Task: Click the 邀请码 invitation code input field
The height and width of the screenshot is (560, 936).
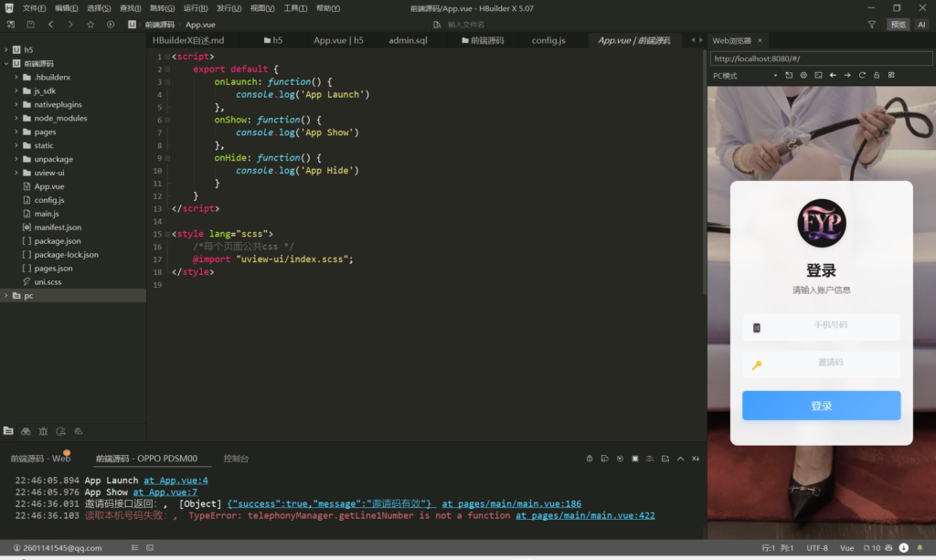Action: [822, 364]
